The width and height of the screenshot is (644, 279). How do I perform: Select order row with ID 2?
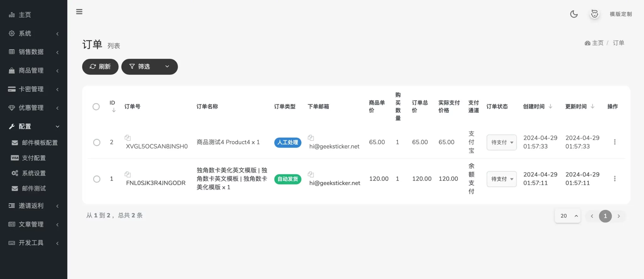[x=97, y=142]
